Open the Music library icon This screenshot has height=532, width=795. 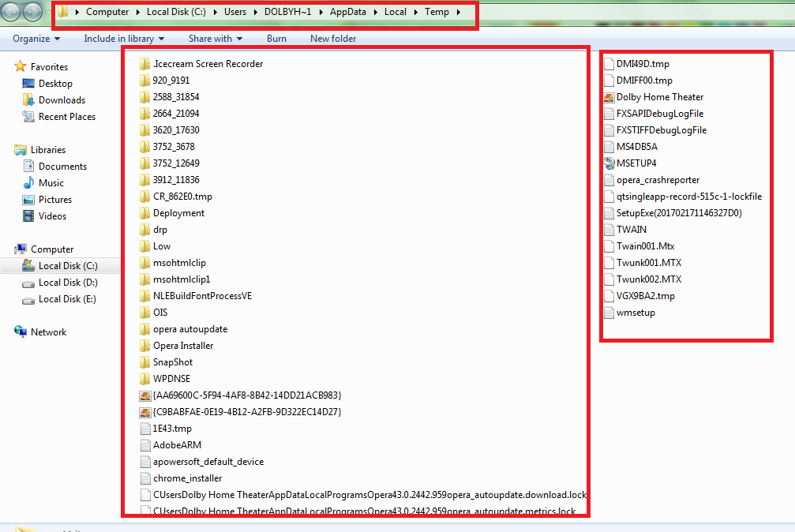point(28,183)
